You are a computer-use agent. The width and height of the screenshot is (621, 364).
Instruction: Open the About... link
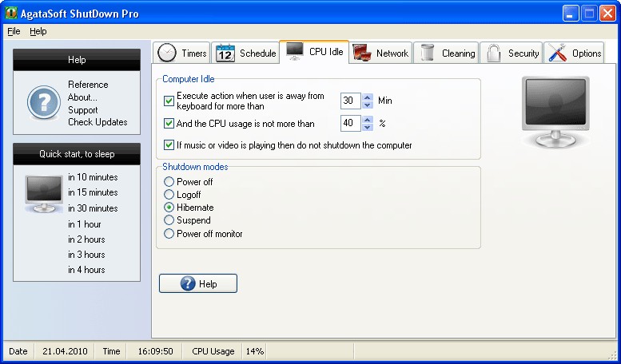pyautogui.click(x=82, y=97)
